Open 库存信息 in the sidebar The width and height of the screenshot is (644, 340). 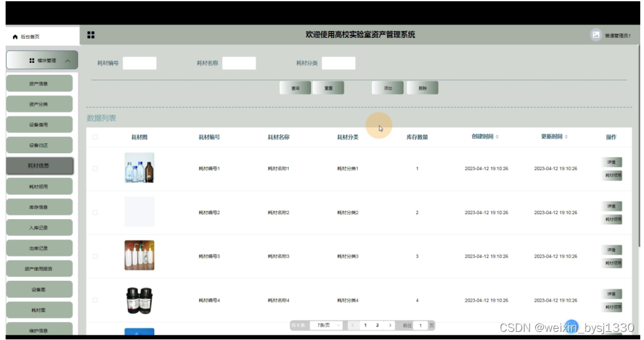pos(39,207)
